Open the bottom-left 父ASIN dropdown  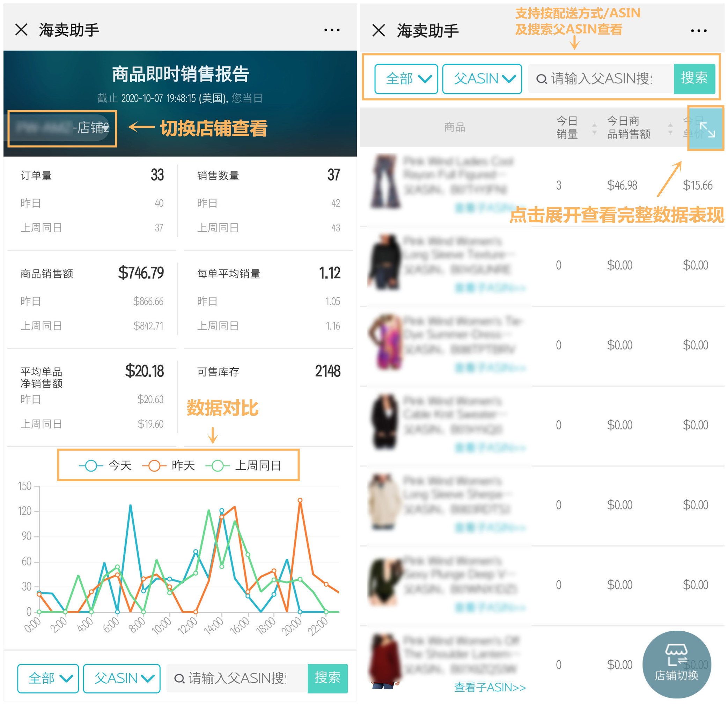[x=122, y=678]
